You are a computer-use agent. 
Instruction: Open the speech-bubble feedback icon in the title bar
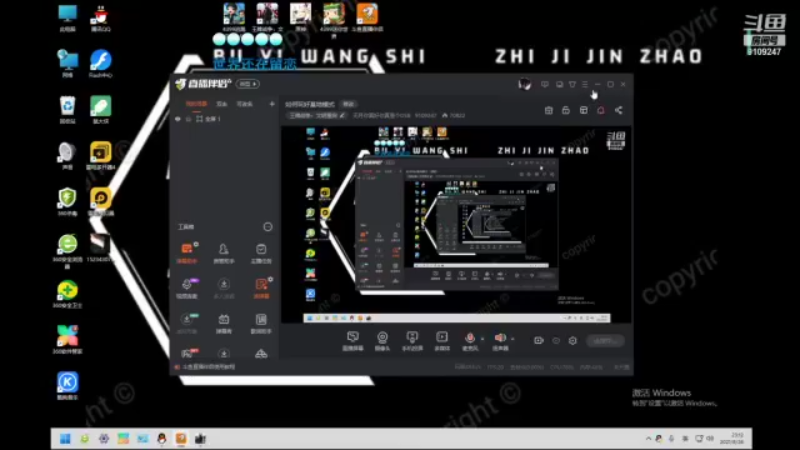point(545,84)
